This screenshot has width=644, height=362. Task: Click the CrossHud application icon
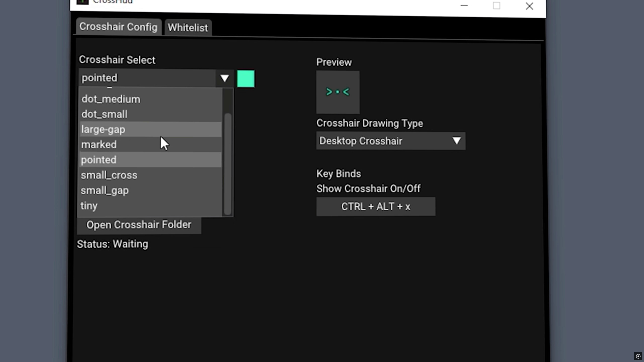(83, 2)
